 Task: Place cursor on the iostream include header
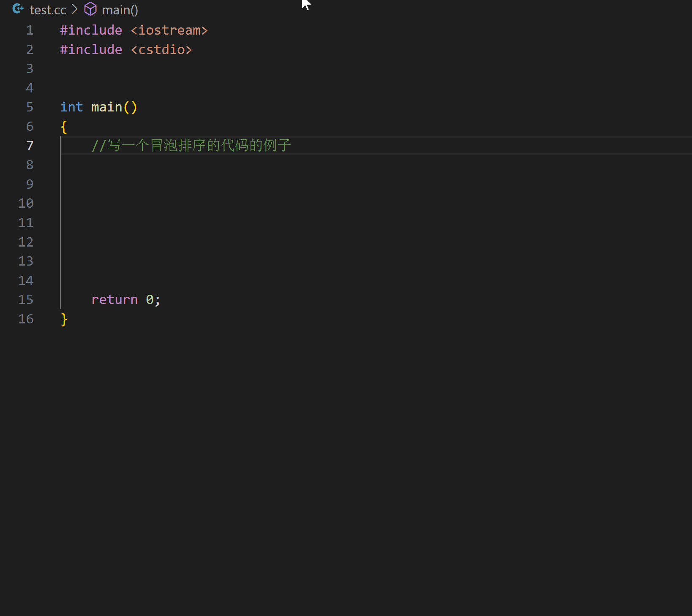[169, 30]
